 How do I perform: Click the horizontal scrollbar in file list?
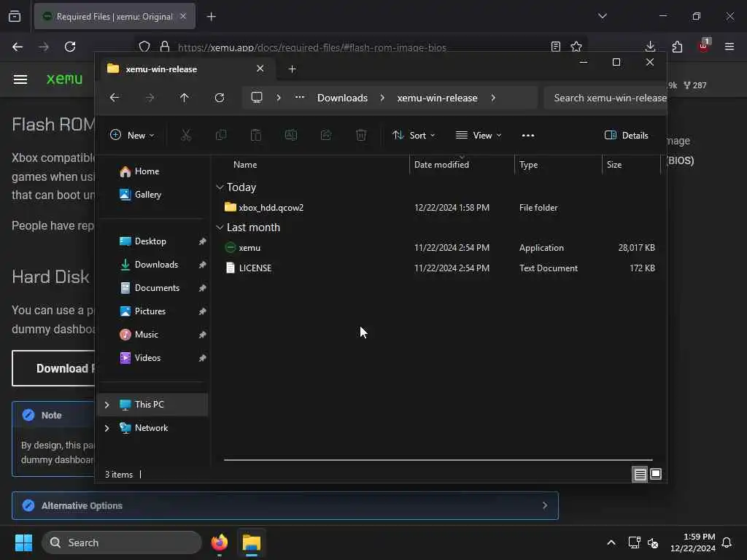(438, 460)
